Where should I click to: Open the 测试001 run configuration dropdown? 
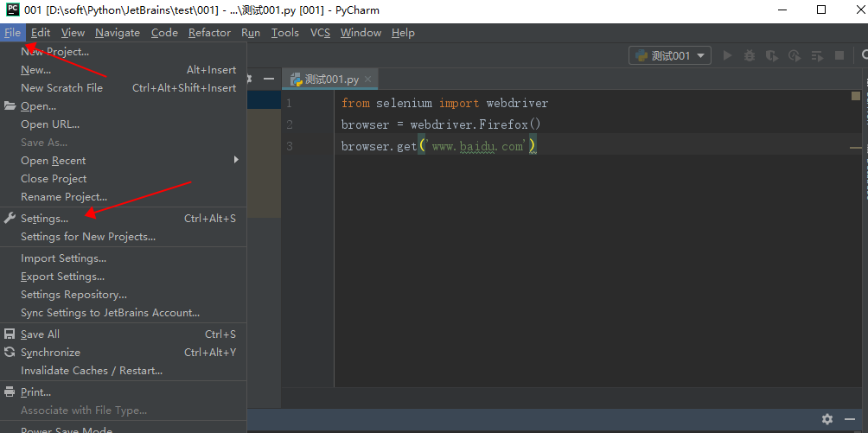[670, 55]
